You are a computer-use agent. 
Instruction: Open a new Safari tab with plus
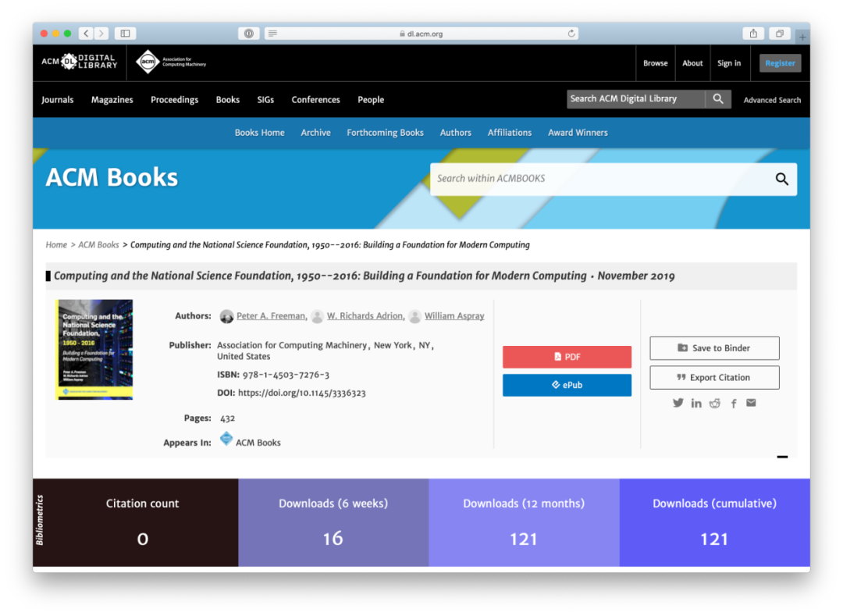coord(802,37)
